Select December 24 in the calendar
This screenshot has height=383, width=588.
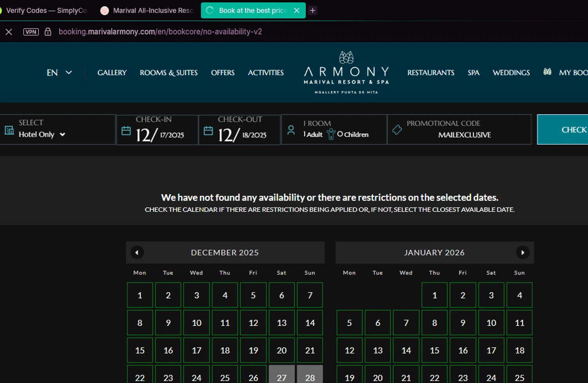(x=196, y=374)
